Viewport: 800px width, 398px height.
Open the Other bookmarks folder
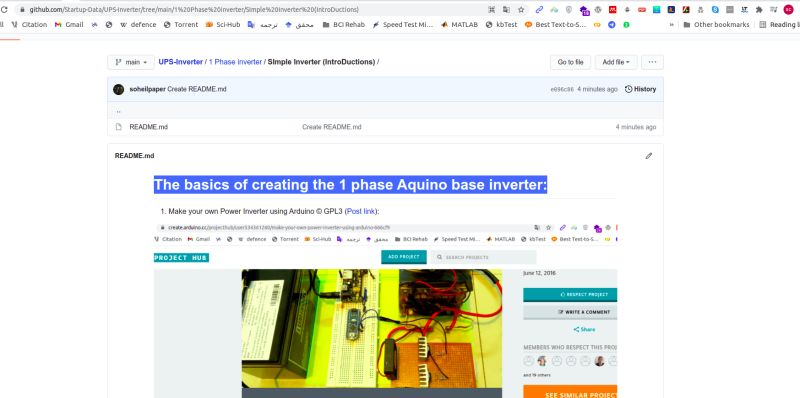coord(716,24)
